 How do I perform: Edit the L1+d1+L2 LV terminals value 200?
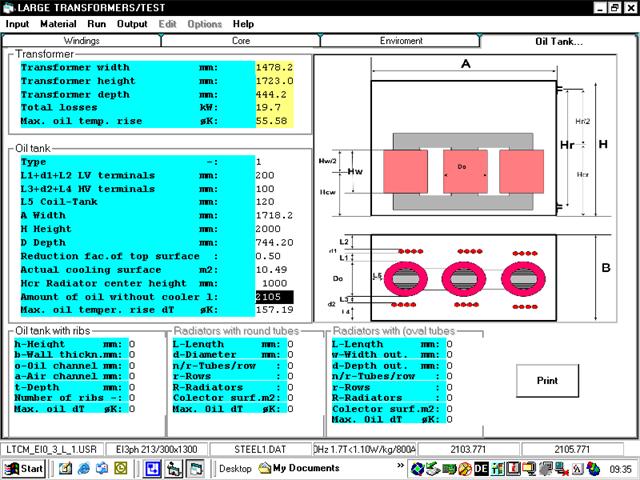pyautogui.click(x=274, y=176)
